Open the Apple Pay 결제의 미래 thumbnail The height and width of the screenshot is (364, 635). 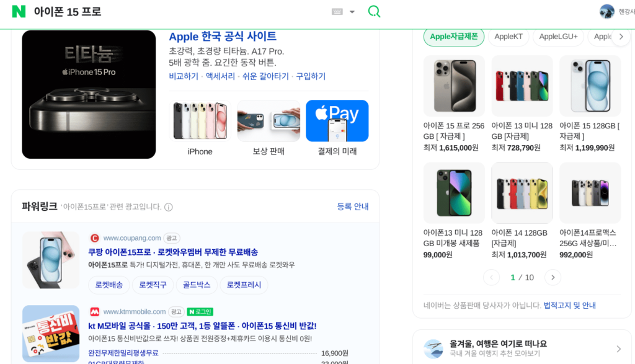pos(337,121)
